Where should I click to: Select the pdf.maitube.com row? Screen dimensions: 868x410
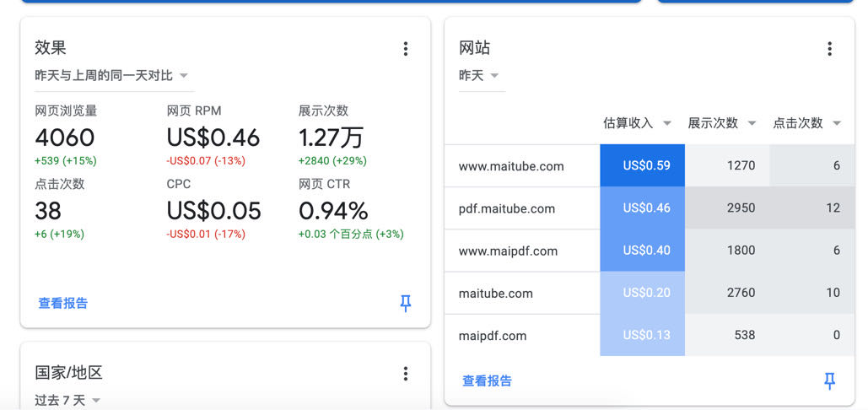click(650, 208)
